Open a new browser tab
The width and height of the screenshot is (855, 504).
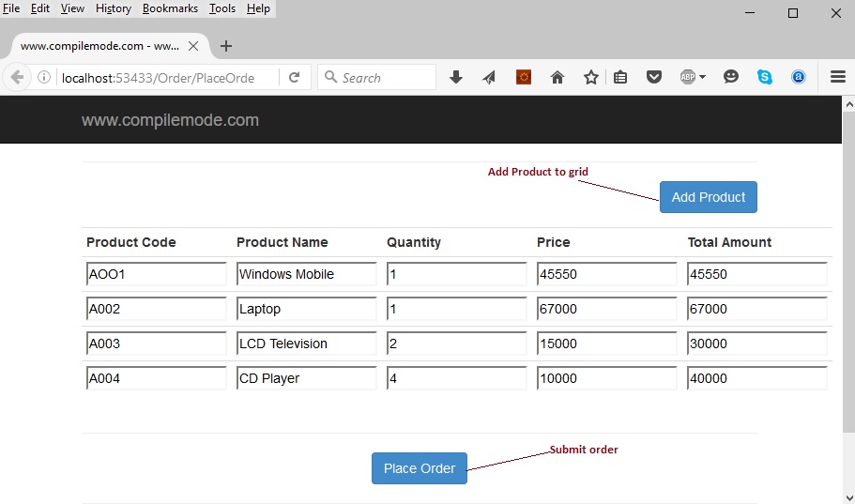click(226, 46)
